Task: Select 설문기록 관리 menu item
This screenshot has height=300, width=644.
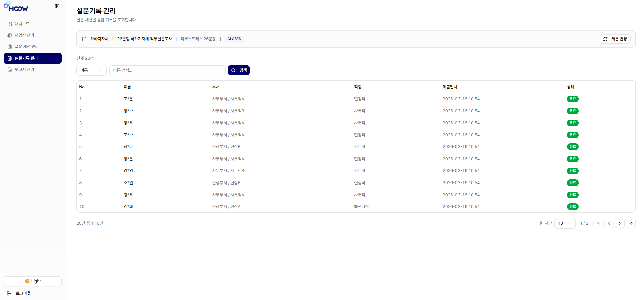Action: tap(33, 58)
